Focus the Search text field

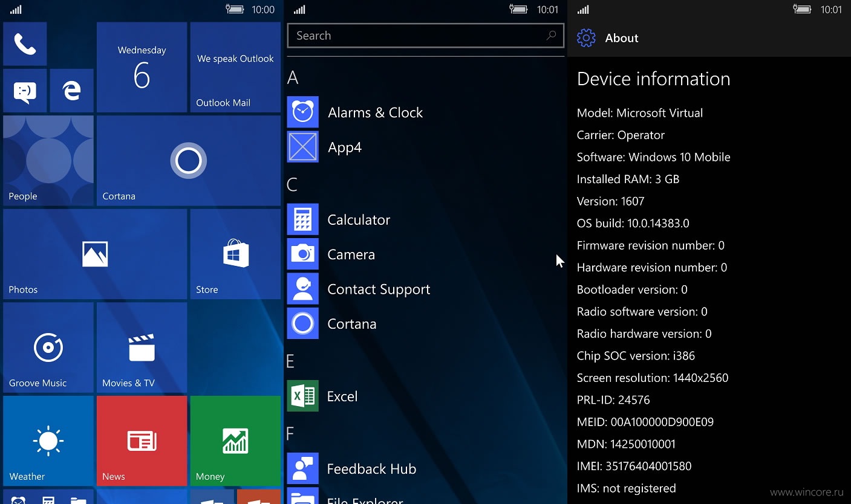coord(426,36)
